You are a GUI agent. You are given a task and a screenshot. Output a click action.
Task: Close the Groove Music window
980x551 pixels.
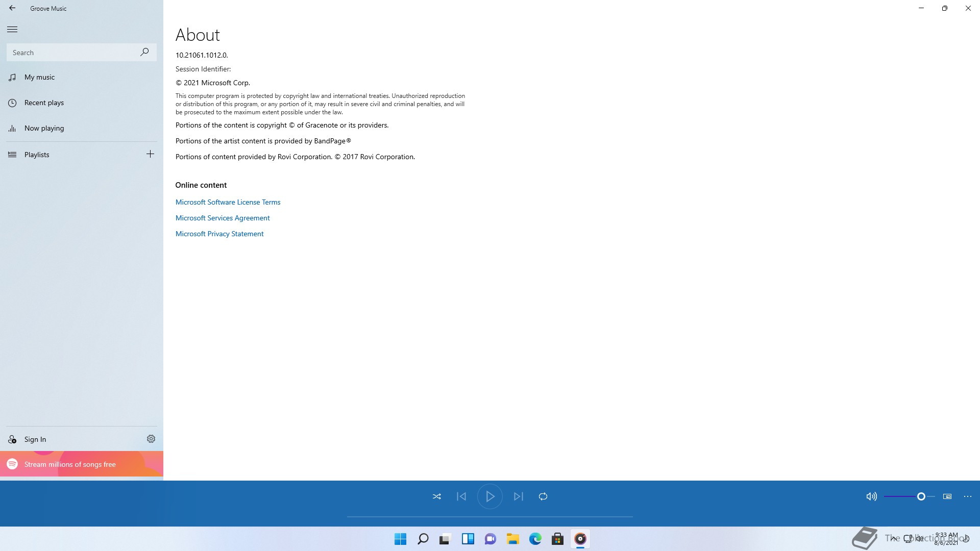[968, 8]
